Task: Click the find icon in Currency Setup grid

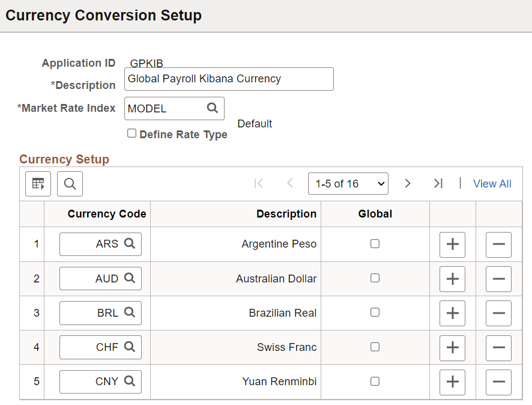Action: [x=70, y=184]
